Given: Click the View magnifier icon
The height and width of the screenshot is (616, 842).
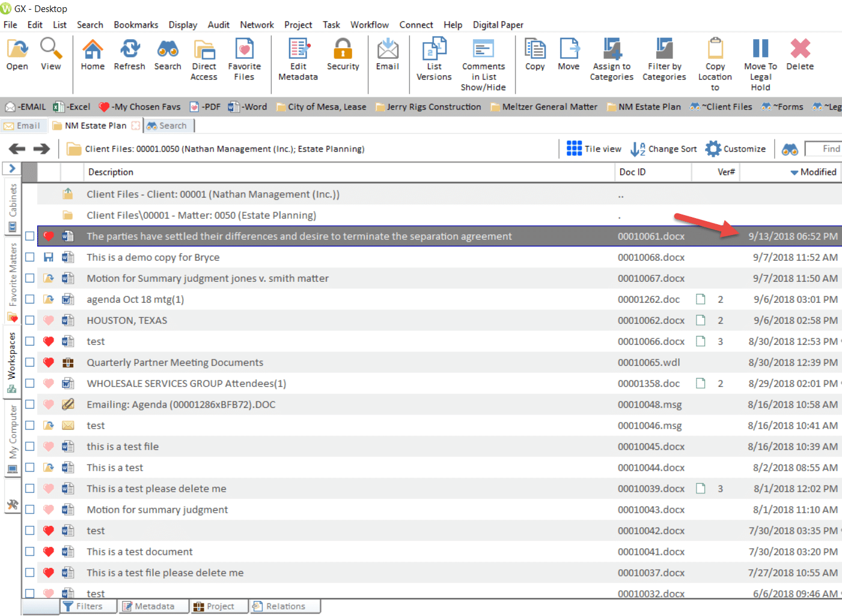Looking at the screenshot, I should tap(51, 54).
